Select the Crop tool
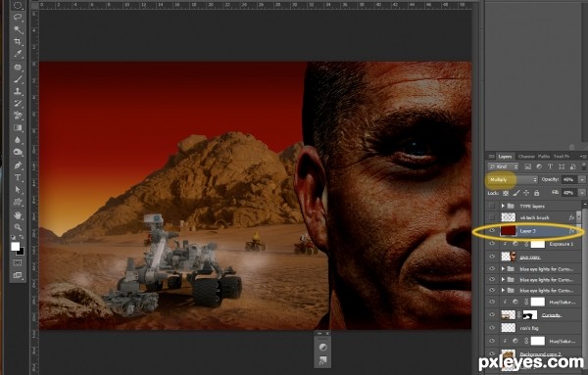Screen dimensions: 588x375 18,41
